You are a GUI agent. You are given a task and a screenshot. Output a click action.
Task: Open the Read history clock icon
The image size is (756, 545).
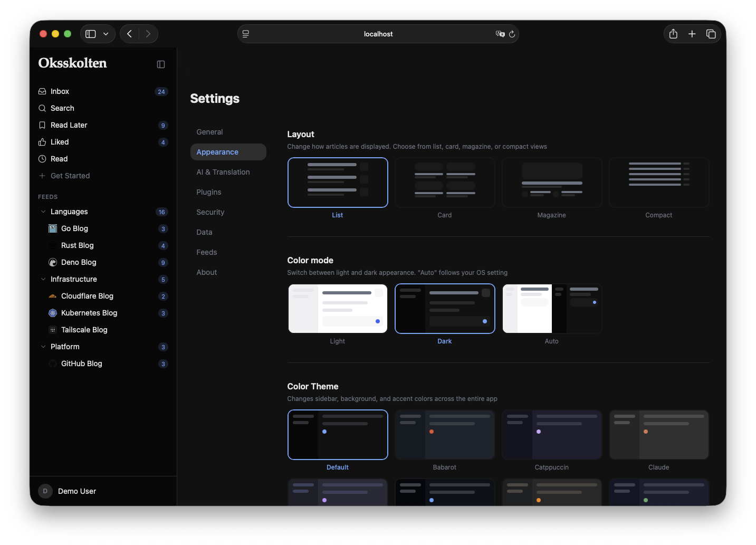42,158
